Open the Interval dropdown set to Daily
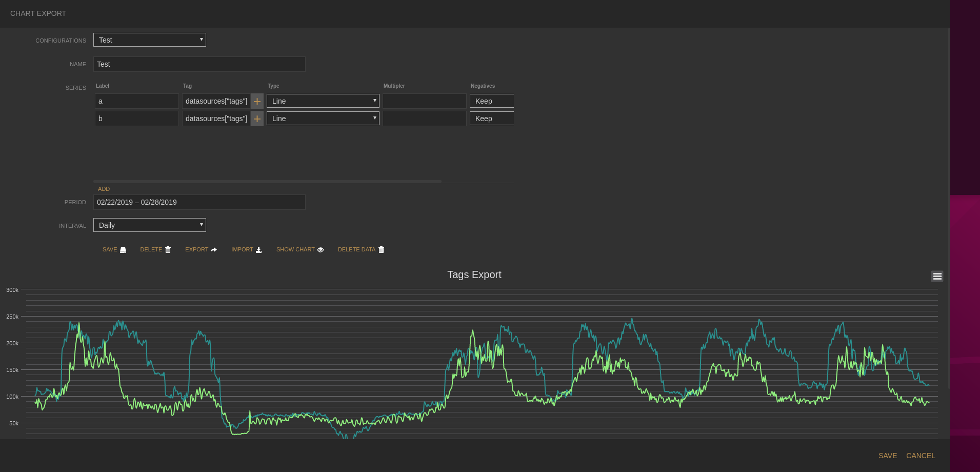Screen dimensions: 980x472 [149, 225]
